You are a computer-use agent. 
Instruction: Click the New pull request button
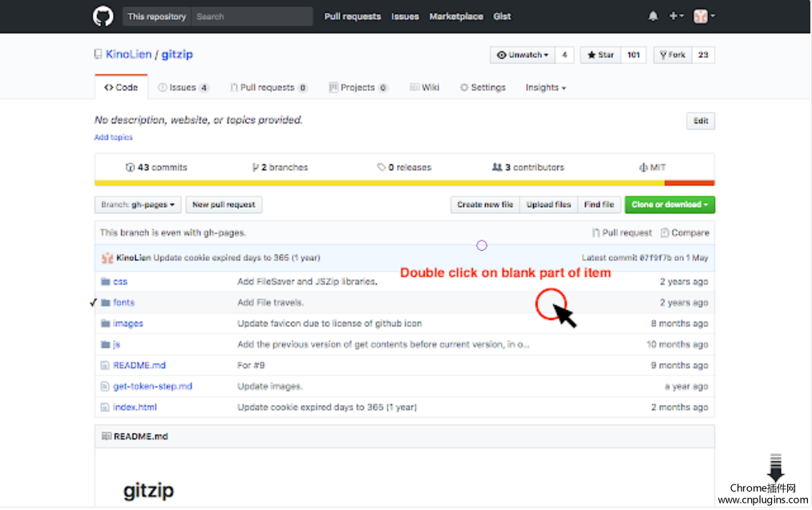[224, 205]
